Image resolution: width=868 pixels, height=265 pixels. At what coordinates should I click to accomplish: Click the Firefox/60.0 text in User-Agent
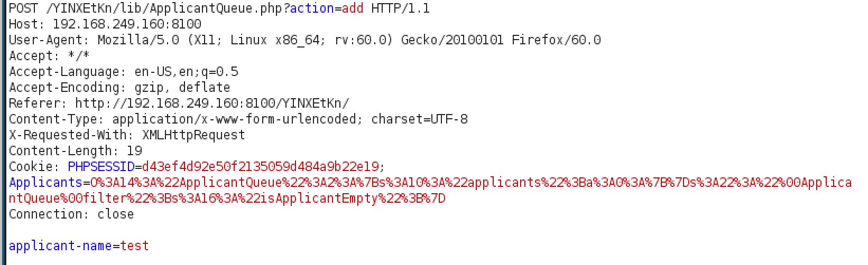(556, 40)
